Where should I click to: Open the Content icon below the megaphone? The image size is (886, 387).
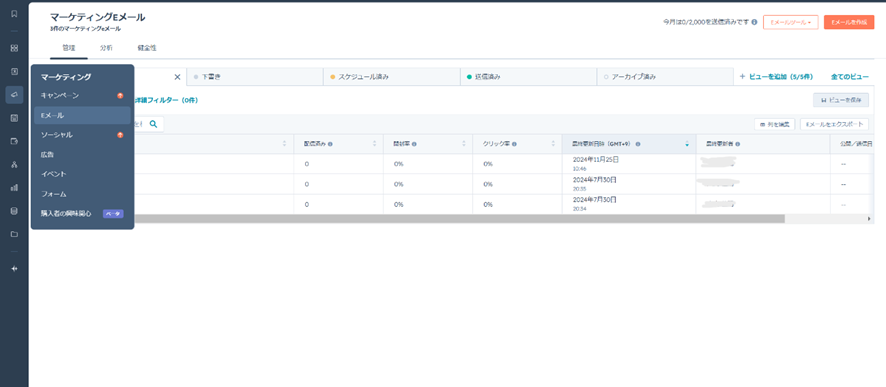click(x=14, y=118)
